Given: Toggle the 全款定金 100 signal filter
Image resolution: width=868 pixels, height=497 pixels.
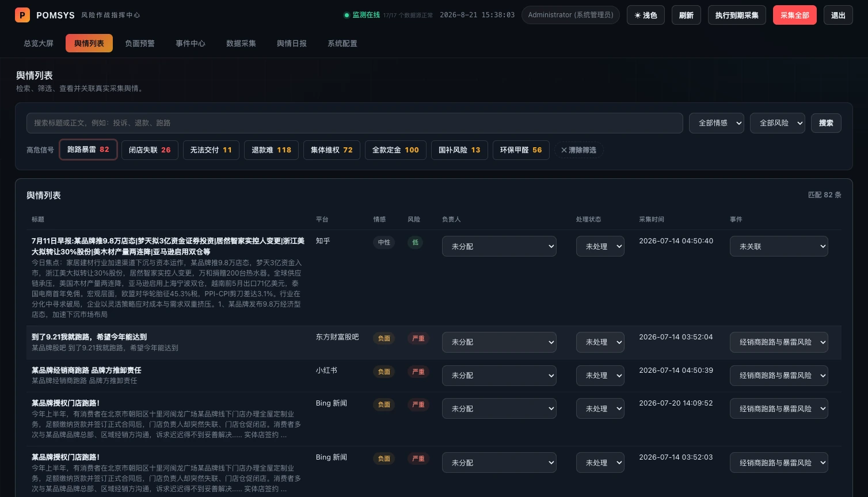Looking at the screenshot, I should pos(395,150).
